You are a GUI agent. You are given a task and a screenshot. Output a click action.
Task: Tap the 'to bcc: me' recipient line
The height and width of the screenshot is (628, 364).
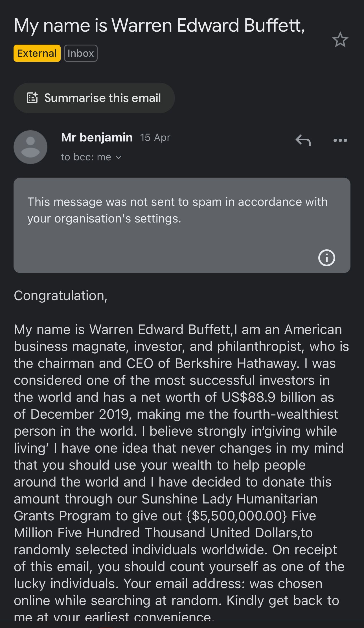coord(86,157)
